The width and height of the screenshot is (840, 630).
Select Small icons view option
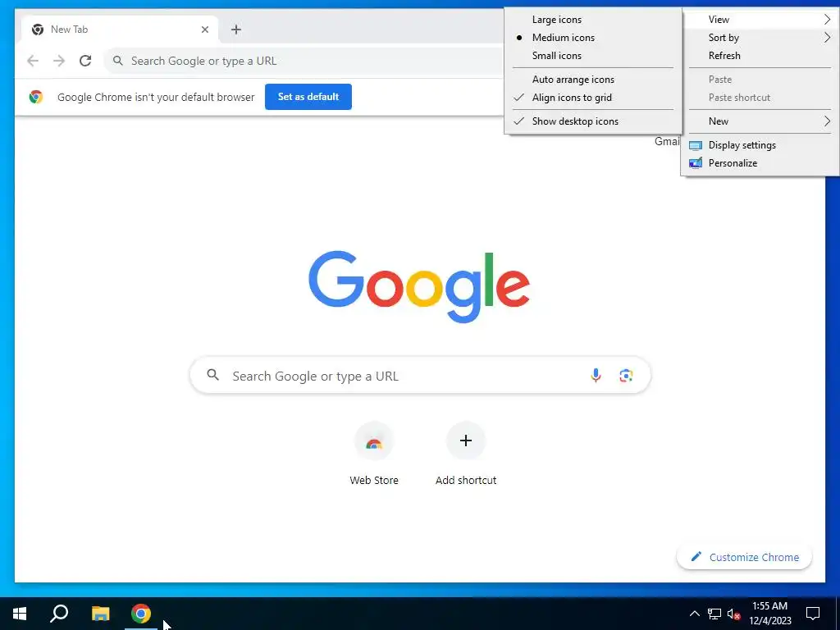(x=593, y=56)
